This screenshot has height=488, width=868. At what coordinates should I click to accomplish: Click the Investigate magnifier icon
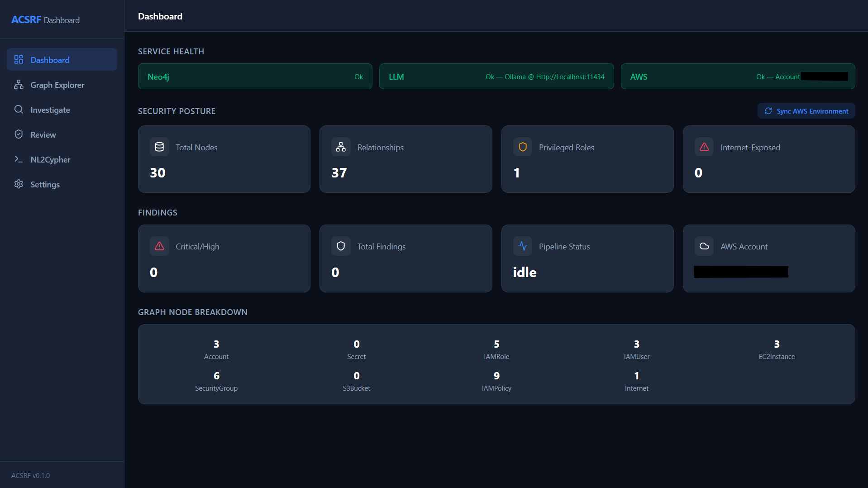[x=19, y=110]
